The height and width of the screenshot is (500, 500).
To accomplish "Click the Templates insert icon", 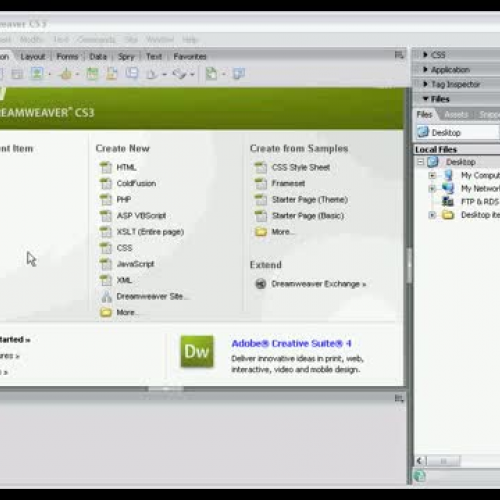I will tap(212, 74).
